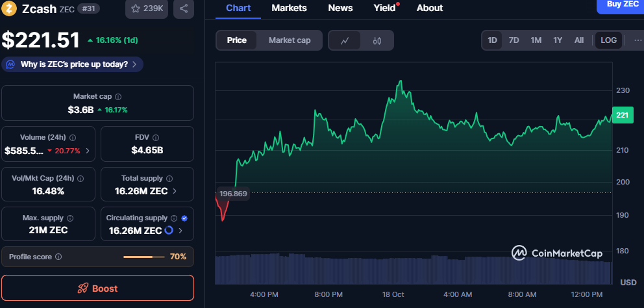Expand Circulating supply details chevron
This screenshot has width=644, height=308.
180,231
